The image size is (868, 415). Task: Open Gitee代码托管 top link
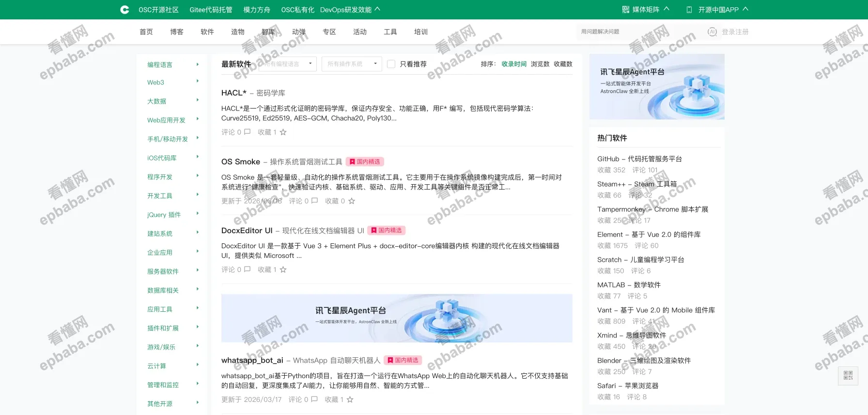point(211,10)
